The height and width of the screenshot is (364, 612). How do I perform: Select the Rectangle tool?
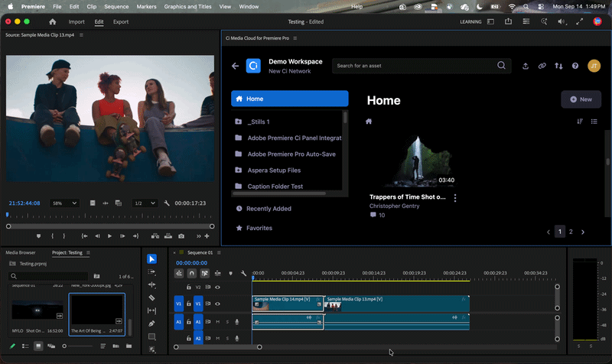pyautogui.click(x=151, y=336)
